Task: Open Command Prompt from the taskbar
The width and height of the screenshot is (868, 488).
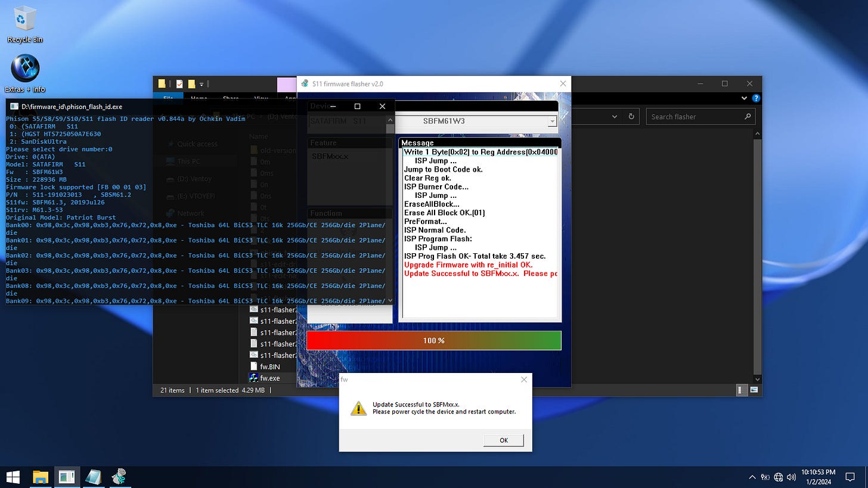Action: [67, 477]
